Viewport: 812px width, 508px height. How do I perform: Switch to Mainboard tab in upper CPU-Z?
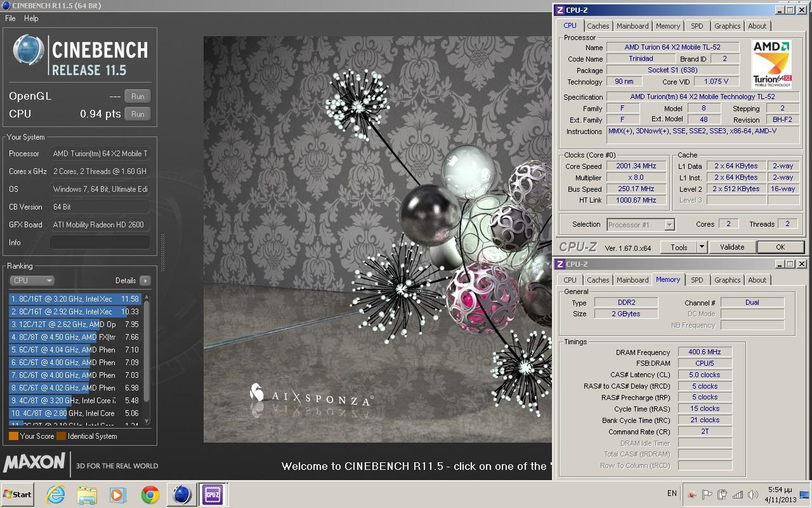(x=632, y=26)
